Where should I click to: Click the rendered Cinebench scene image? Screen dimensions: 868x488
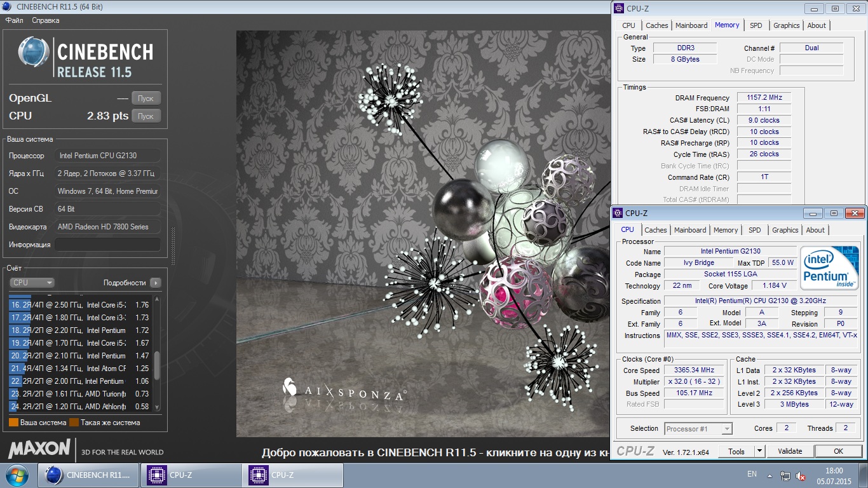(x=423, y=234)
